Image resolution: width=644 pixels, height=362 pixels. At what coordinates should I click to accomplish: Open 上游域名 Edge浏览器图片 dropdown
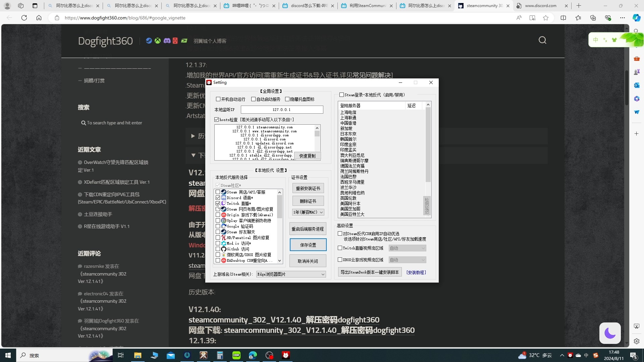click(x=291, y=274)
